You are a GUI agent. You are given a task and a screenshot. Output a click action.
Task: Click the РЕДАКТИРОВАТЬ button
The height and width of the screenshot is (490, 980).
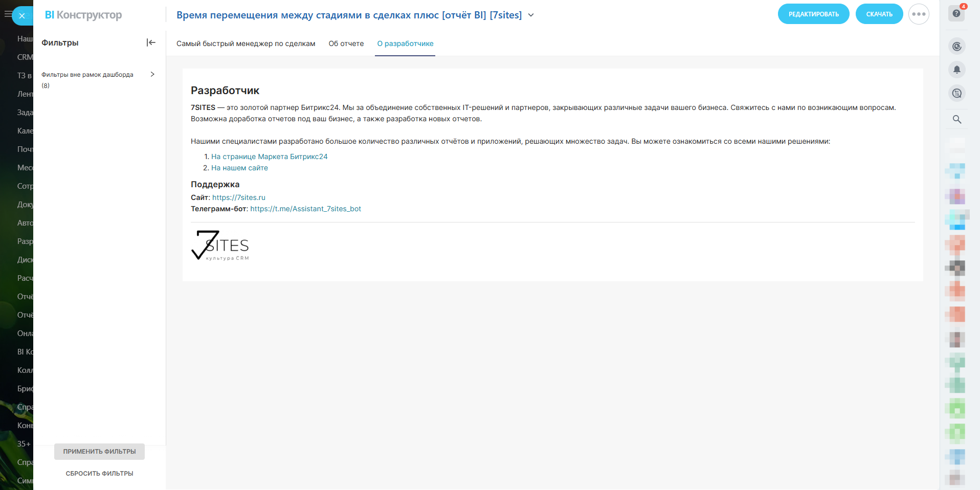tap(814, 14)
